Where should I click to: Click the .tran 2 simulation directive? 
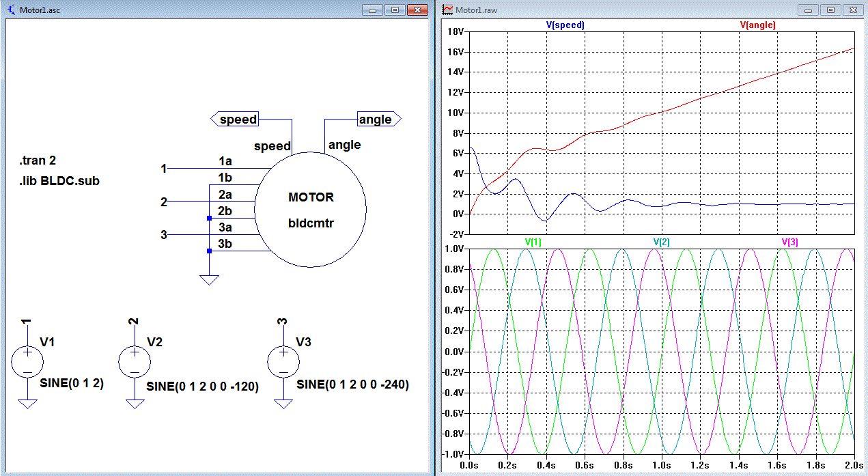tap(38, 161)
